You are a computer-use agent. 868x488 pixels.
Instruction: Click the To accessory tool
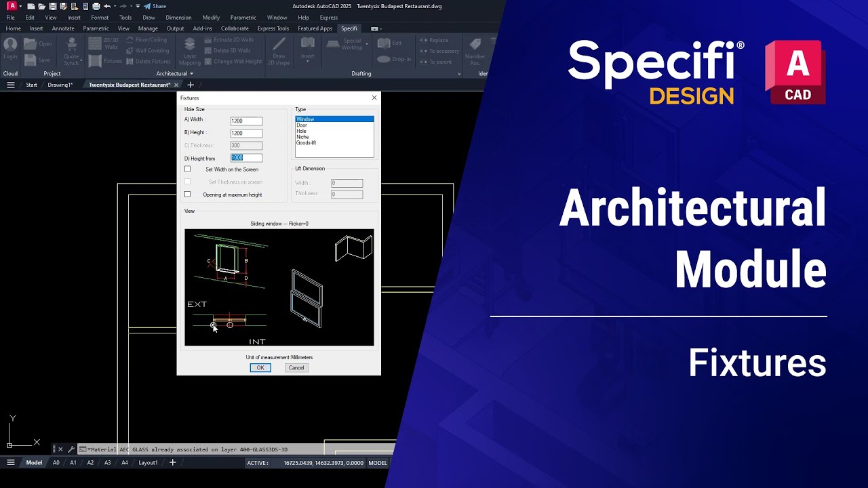coord(439,51)
